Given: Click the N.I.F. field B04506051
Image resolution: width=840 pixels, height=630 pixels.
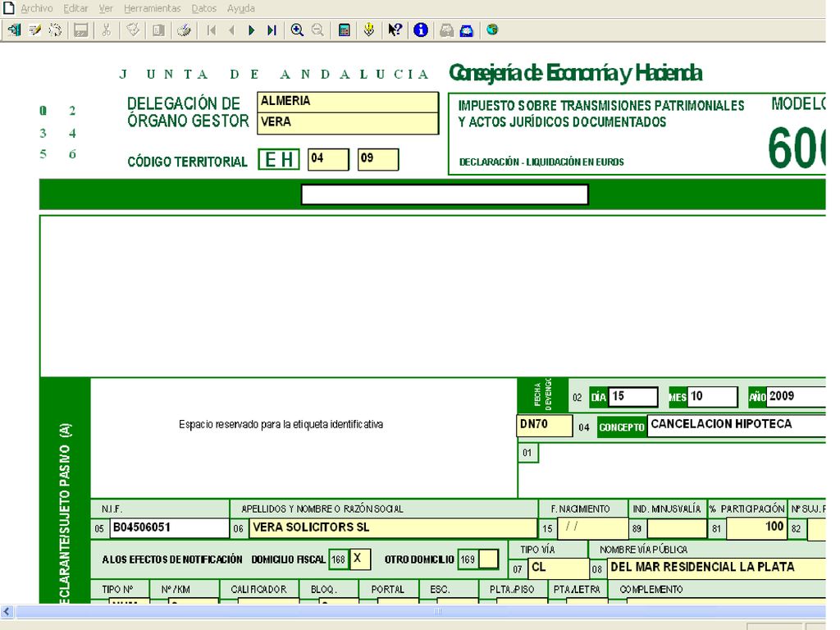Looking at the screenshot, I should [x=169, y=527].
